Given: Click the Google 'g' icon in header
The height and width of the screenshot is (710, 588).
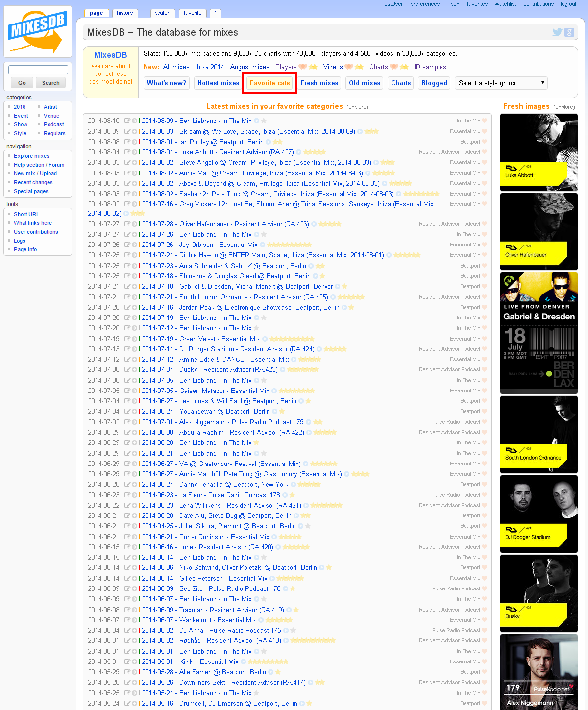Looking at the screenshot, I should pyautogui.click(x=569, y=32).
